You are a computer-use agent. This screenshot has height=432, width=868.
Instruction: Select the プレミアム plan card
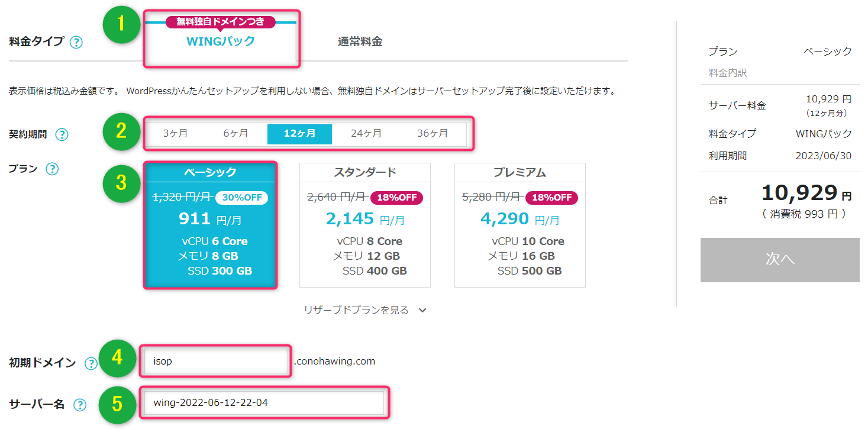[520, 225]
